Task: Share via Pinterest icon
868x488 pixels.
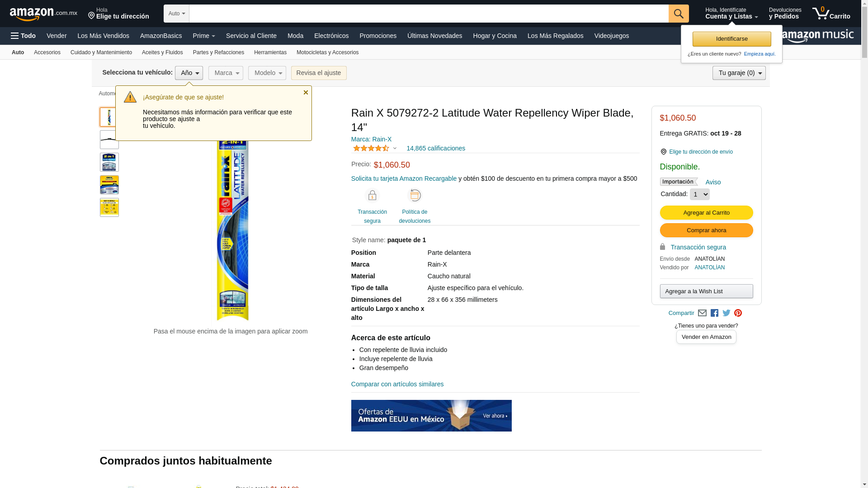Action: click(738, 313)
